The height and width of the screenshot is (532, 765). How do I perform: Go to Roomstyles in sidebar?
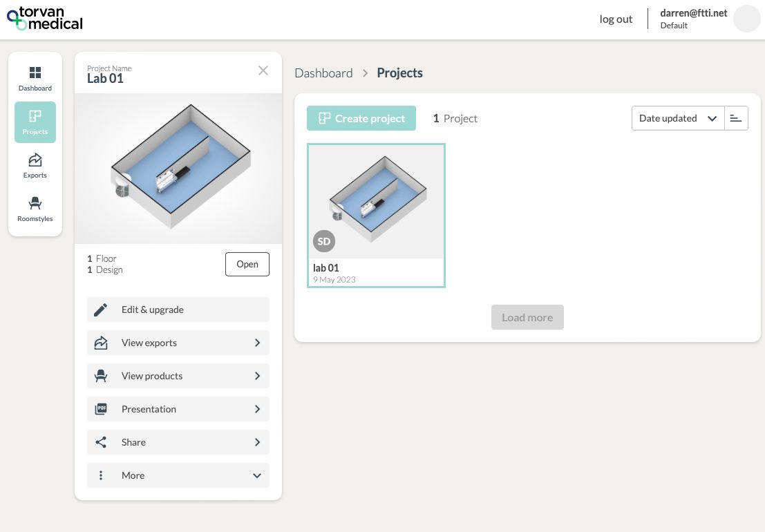tap(35, 209)
